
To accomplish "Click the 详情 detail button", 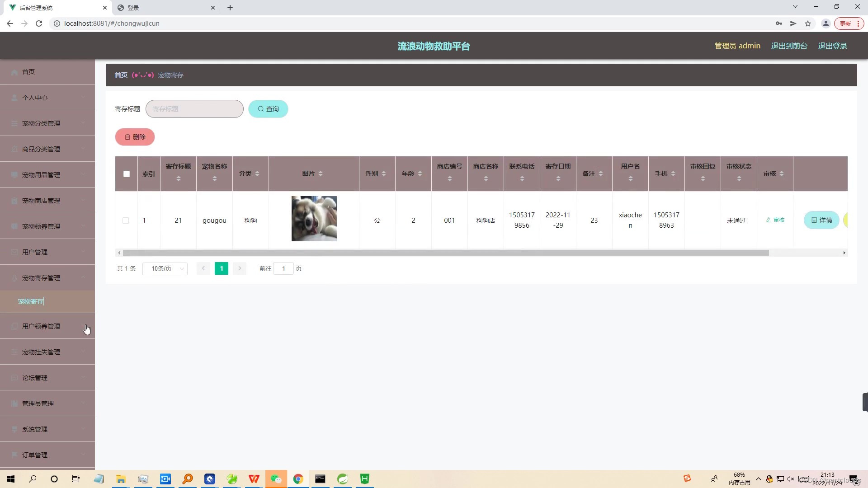I will [821, 220].
